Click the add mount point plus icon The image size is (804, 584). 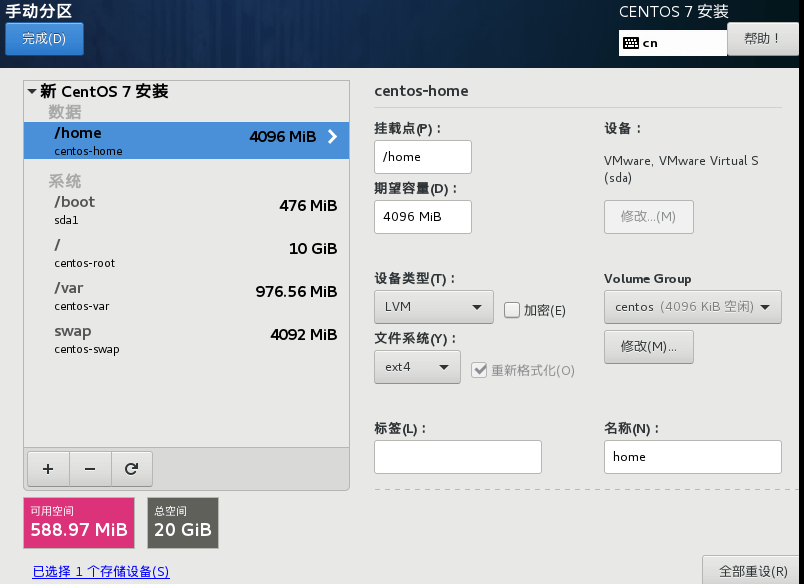point(48,467)
